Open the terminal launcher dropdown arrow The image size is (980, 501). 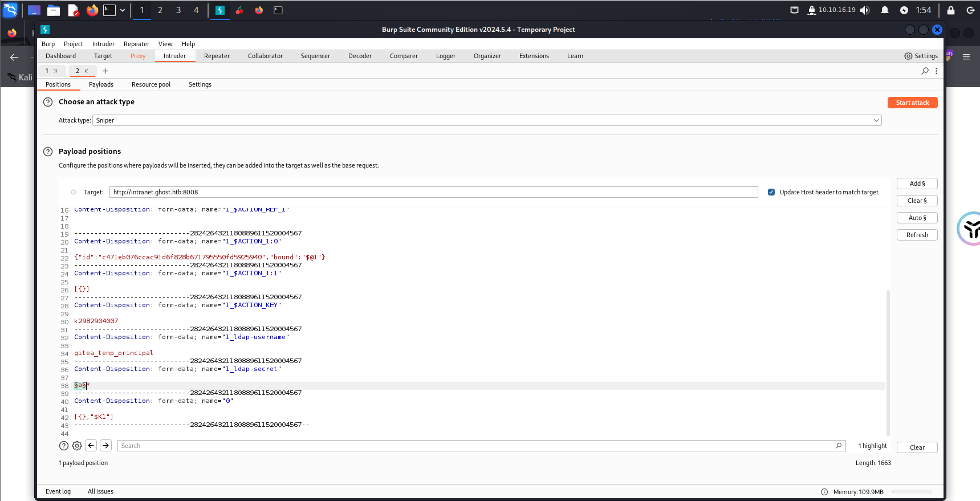point(123,10)
